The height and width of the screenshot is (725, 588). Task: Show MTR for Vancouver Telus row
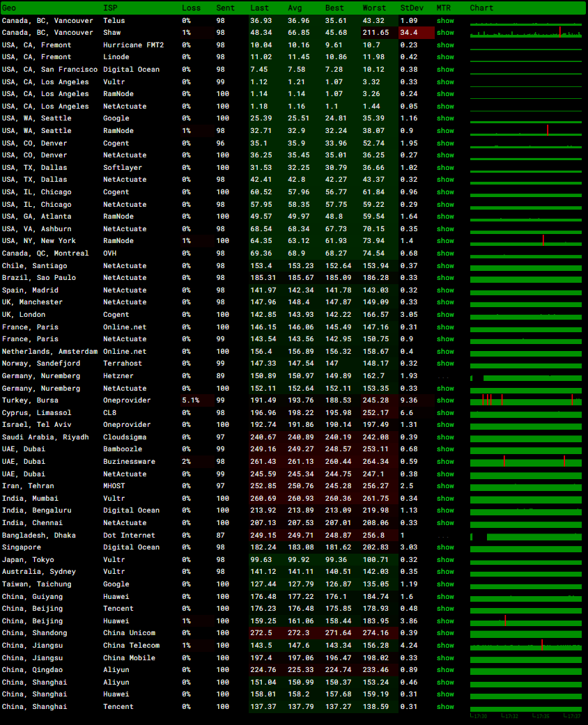coord(445,20)
